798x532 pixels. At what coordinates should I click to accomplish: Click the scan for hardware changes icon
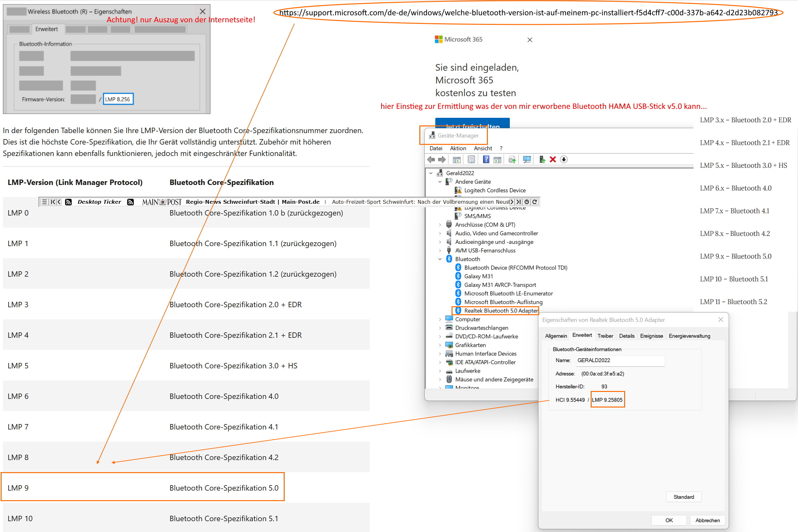point(527,160)
